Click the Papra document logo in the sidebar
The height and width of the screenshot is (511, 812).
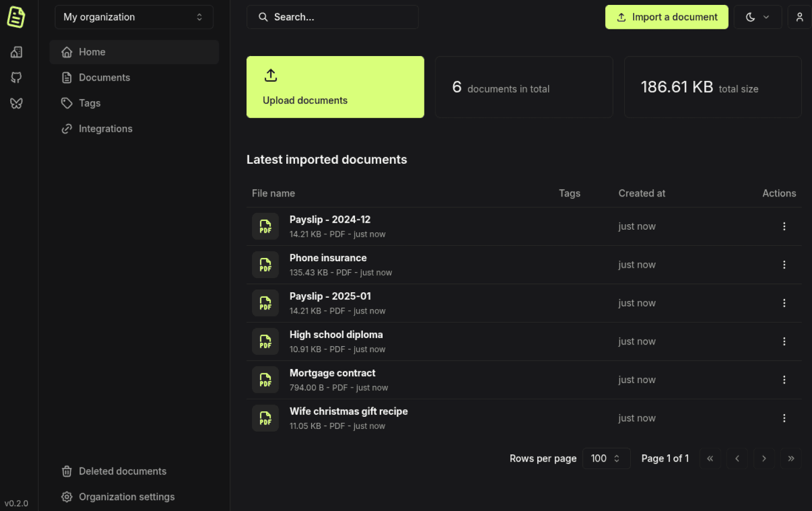click(16, 17)
